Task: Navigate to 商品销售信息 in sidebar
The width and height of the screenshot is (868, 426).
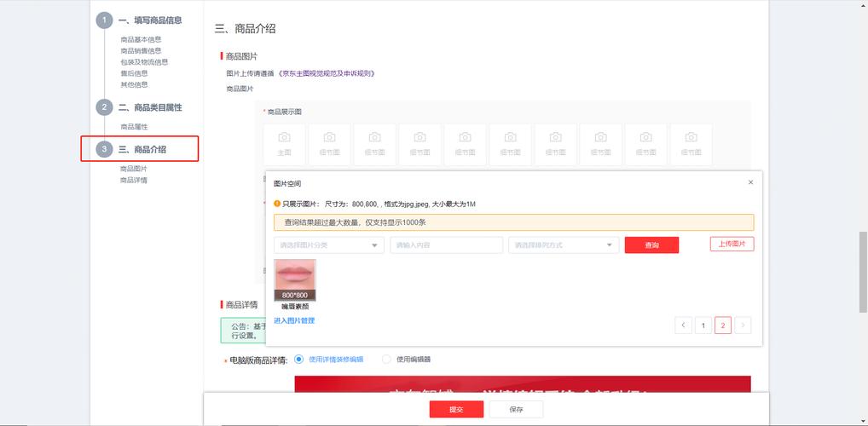Action: click(142, 50)
